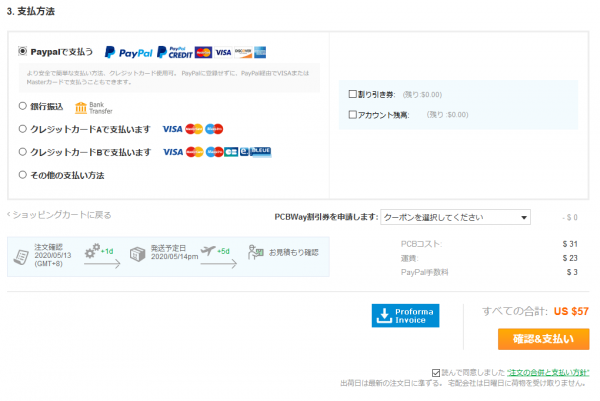
Task: Choose クレジットカードAで支払います option
Action: pos(23,128)
